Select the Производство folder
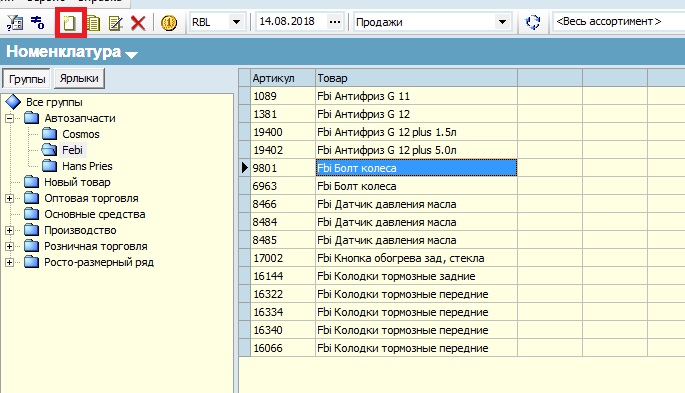The image size is (685, 393). click(80, 231)
